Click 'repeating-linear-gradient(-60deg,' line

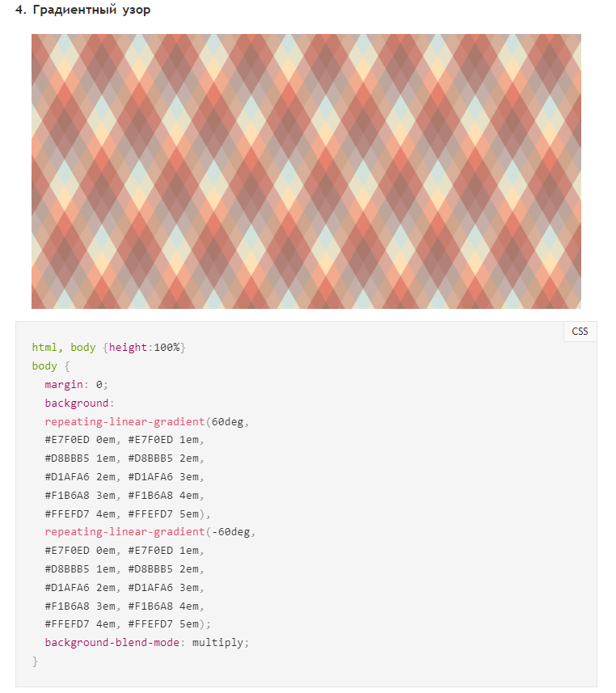point(150,532)
